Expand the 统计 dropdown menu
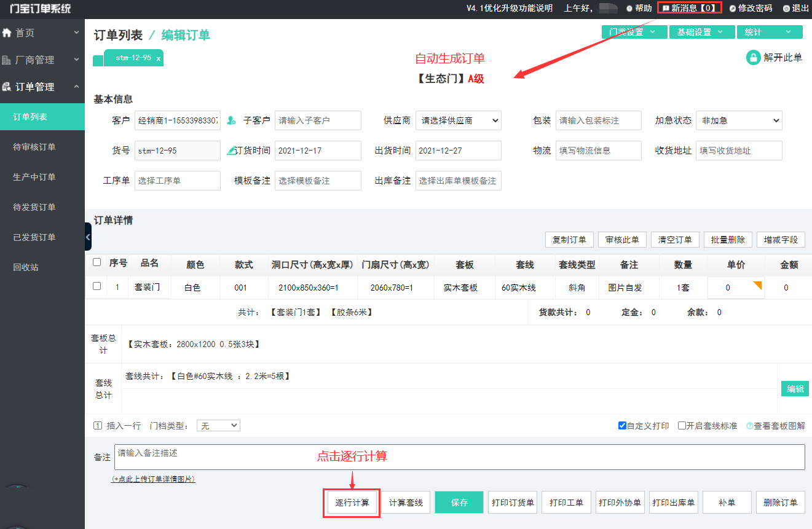 (770, 32)
